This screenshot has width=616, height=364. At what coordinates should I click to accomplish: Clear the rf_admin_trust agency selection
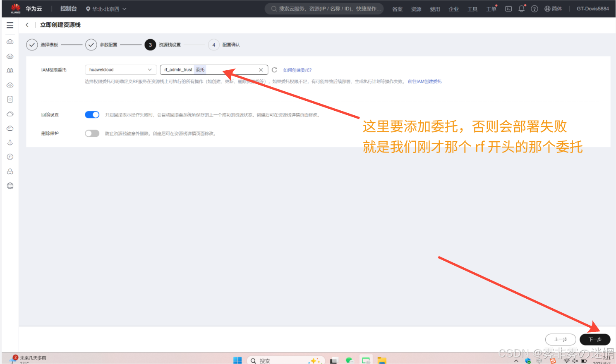[x=261, y=70]
